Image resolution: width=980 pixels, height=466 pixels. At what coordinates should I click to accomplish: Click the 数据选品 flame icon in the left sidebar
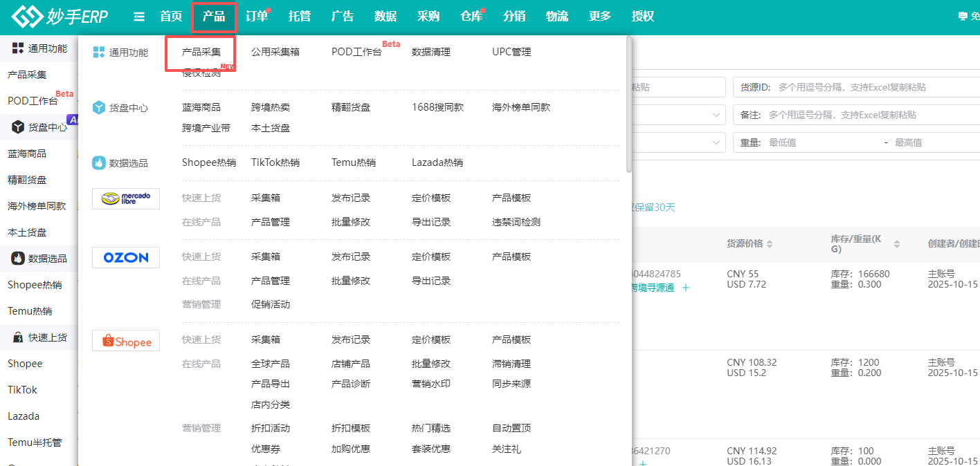[18, 259]
